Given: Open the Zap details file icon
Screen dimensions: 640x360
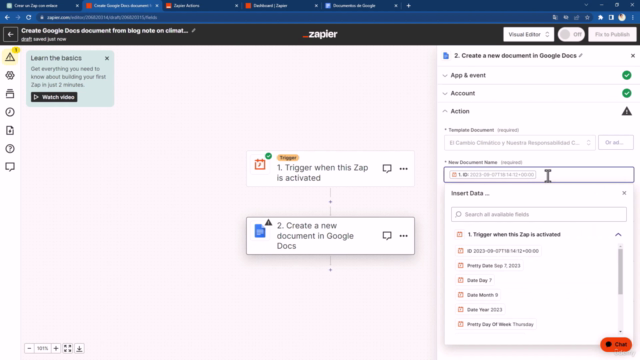Looking at the screenshot, I should click(x=10, y=130).
